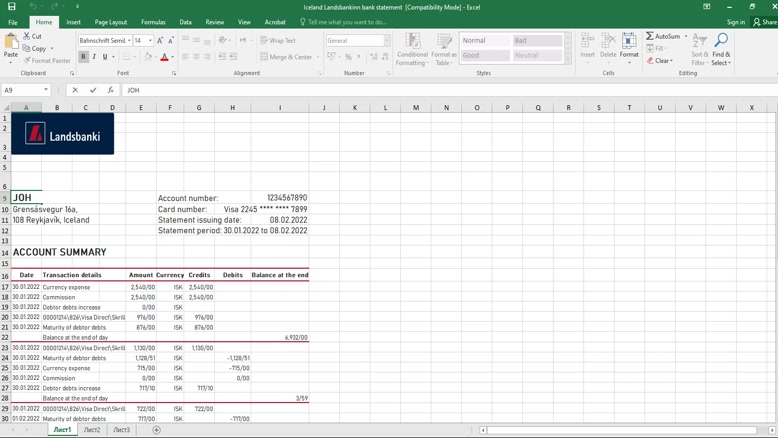Click the Save icon in title bar

pyautogui.click(x=11, y=7)
